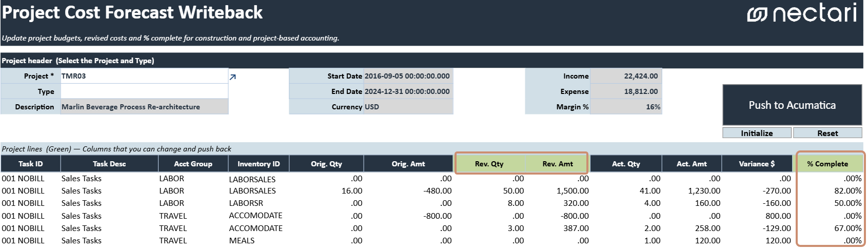Screen dimensions: 868x249
Task: Click the Inventory ID column header
Action: [259, 164]
